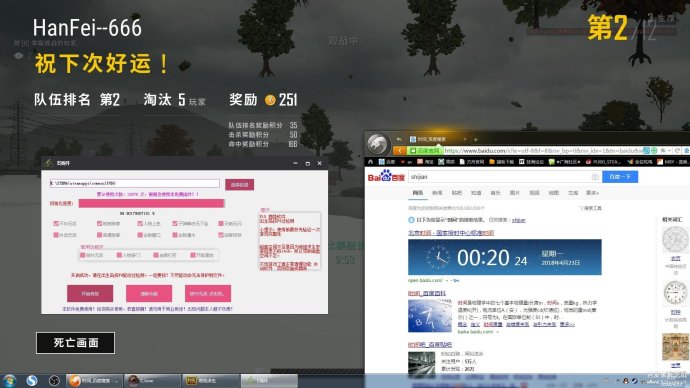Expand the star favorites dropdown arrow
690x388 pixels.
click(x=670, y=150)
